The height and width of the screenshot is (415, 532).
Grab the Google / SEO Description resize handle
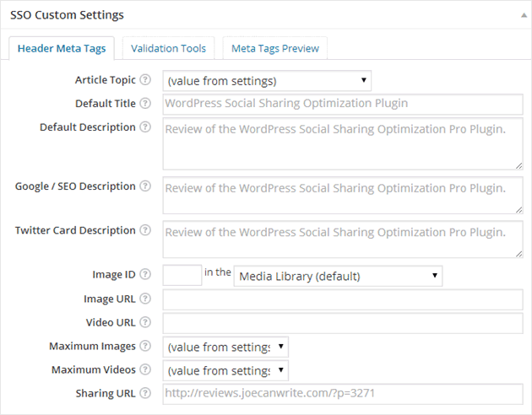tap(518, 210)
